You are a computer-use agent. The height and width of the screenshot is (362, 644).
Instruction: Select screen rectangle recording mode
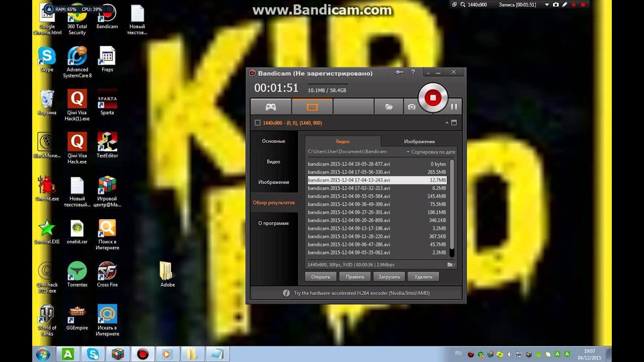312,107
